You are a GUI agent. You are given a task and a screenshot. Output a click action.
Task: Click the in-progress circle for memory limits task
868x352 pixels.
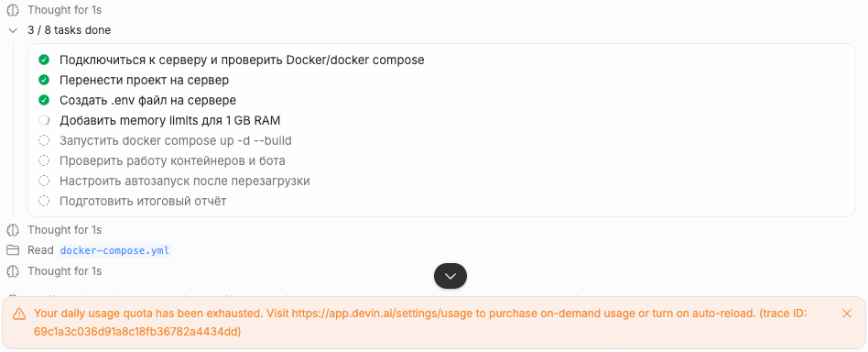pyautogui.click(x=44, y=120)
